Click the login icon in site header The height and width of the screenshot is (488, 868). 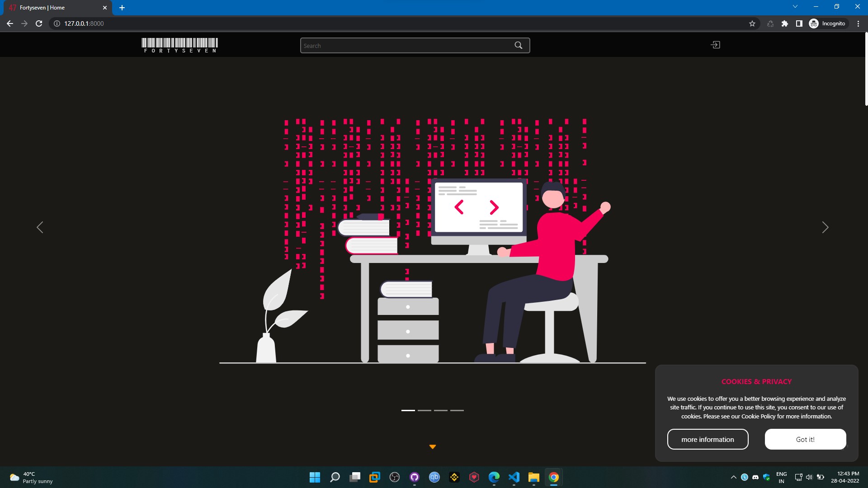tap(715, 45)
